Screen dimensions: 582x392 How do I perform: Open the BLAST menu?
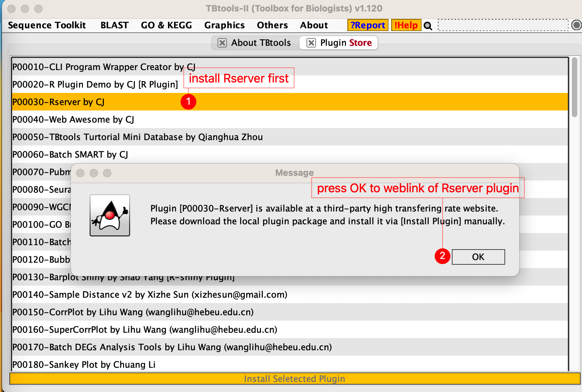pyautogui.click(x=115, y=25)
